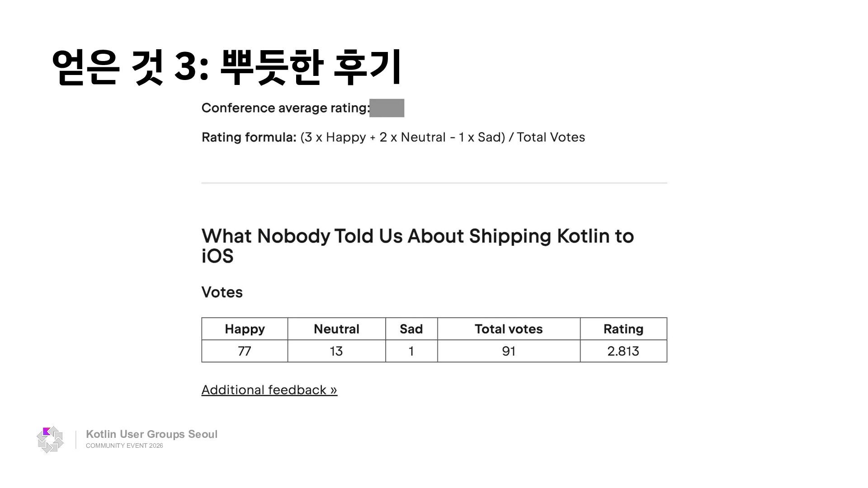Click the talk title about shipping Kotlin to iOS

click(418, 246)
